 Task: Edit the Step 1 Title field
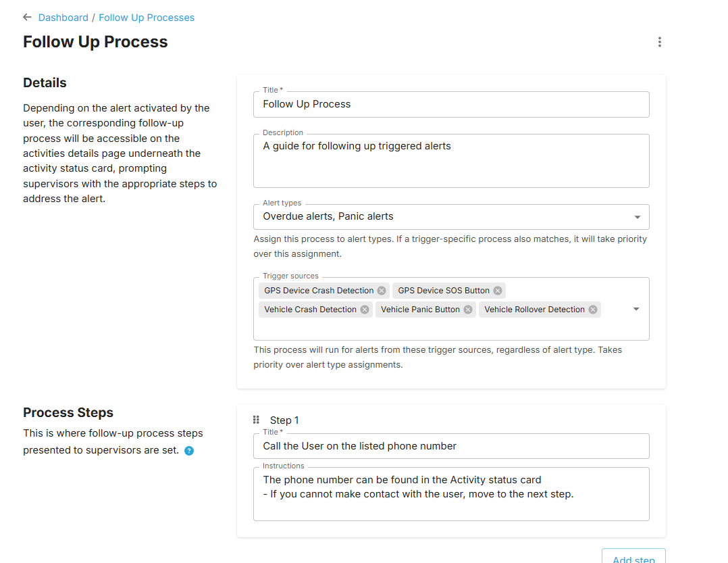pos(451,446)
